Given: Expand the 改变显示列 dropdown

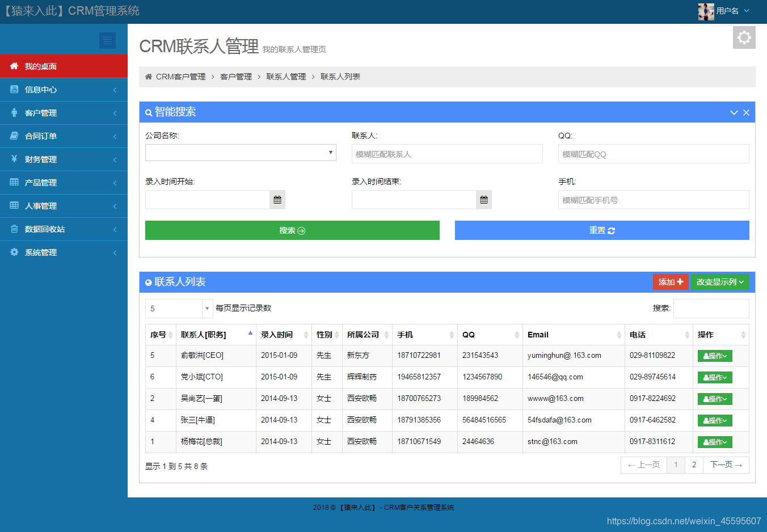Looking at the screenshot, I should point(719,282).
